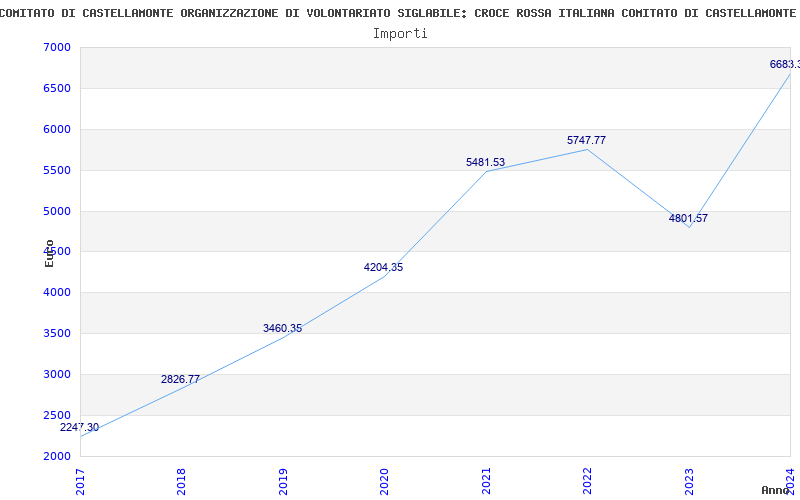The width and height of the screenshot is (800, 500).
Task: Click the 2018 year axis label
Action: 181,482
